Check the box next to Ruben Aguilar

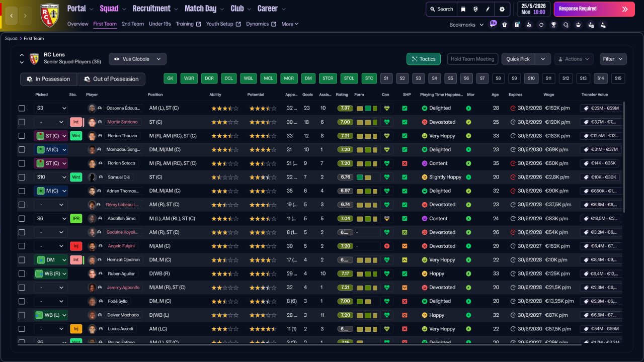22,274
